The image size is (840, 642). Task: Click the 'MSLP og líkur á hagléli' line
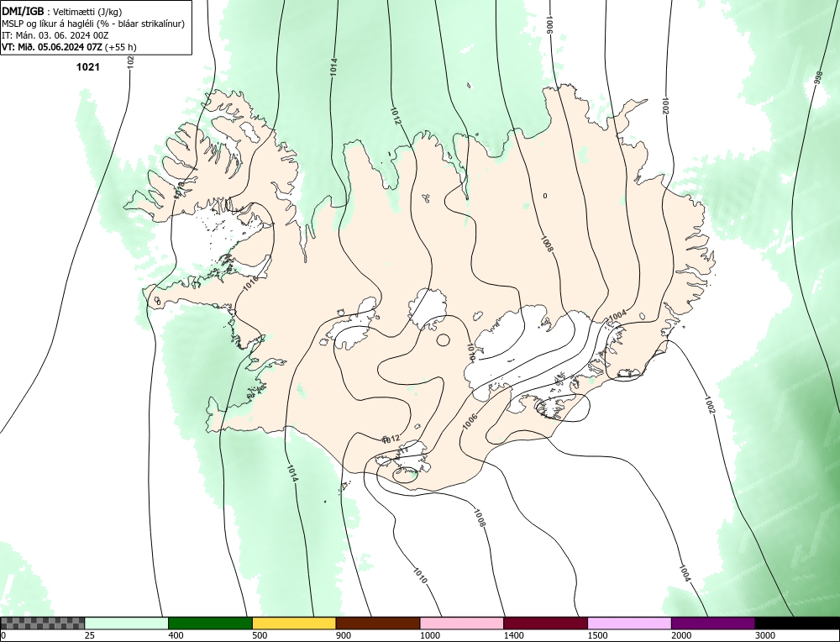coord(93,24)
